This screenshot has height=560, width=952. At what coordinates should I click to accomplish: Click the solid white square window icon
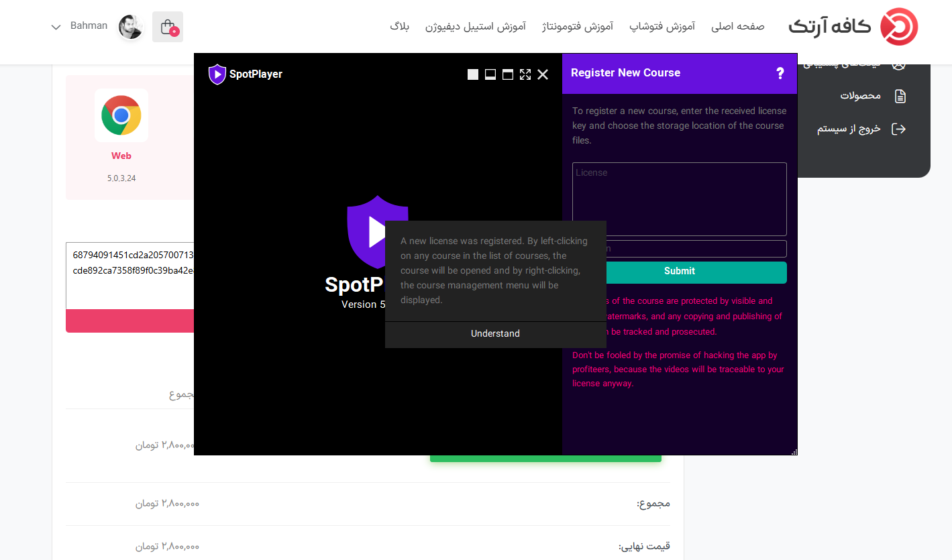coord(473,74)
